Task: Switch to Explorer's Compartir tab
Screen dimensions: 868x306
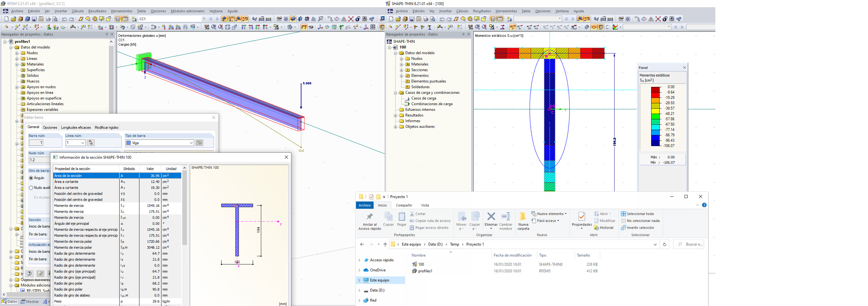Action: tap(404, 205)
